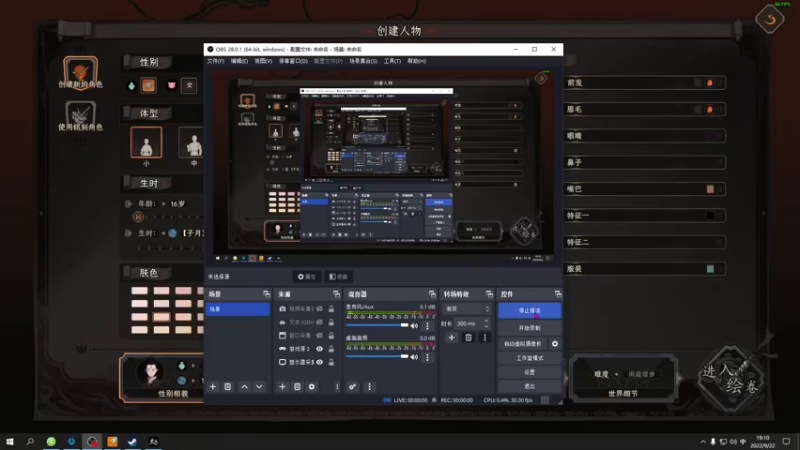
Task: Open options dots for 麦克风/Aux channel
Action: tap(428, 326)
